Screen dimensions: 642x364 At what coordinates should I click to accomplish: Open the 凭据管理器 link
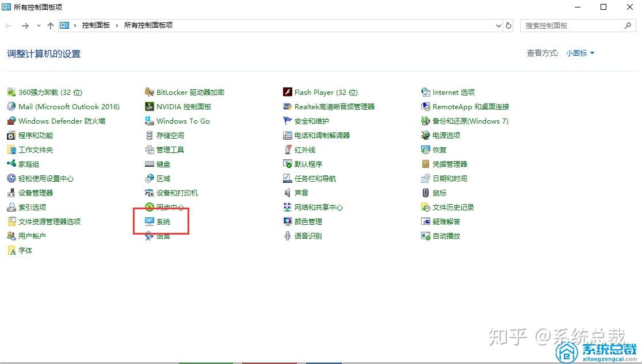(449, 164)
